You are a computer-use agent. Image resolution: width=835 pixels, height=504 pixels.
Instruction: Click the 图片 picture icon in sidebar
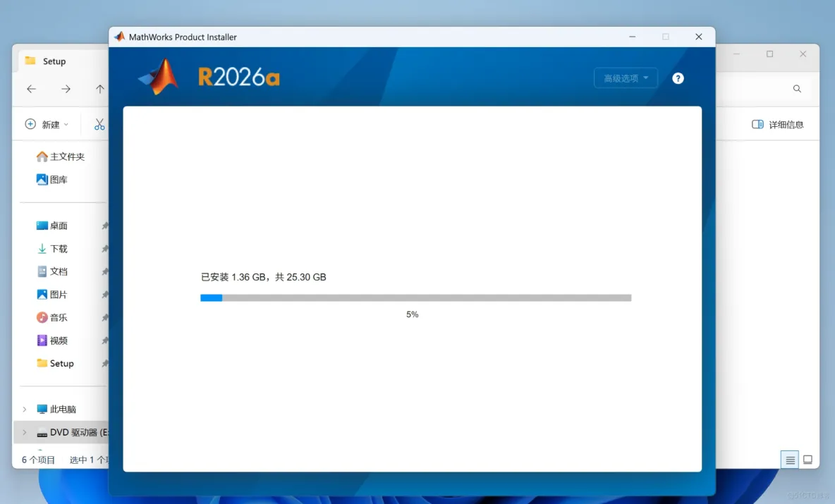pyautogui.click(x=42, y=295)
